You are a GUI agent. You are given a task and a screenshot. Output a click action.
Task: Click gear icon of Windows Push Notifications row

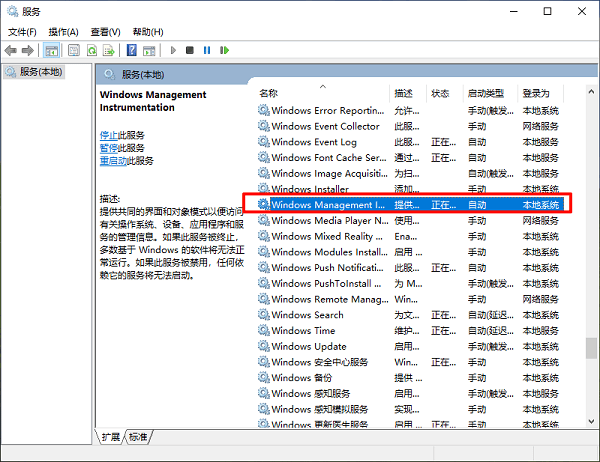(264, 268)
